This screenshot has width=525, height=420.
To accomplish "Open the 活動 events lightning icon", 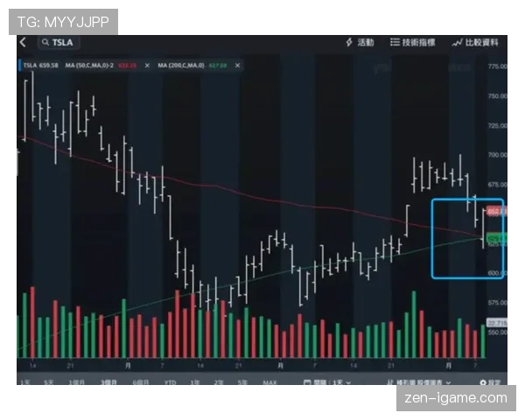I will [x=359, y=42].
